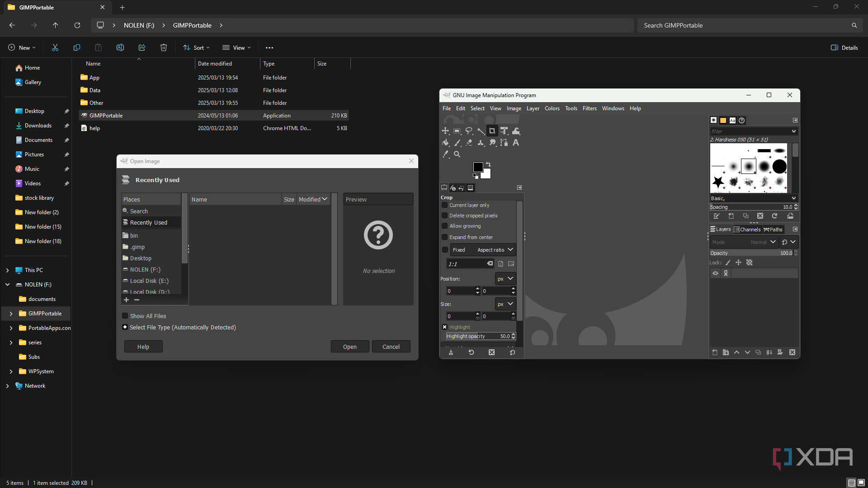Screen dimensions: 868x488
Task: Select the Color Picker eyedropper tool
Action: (445, 155)
